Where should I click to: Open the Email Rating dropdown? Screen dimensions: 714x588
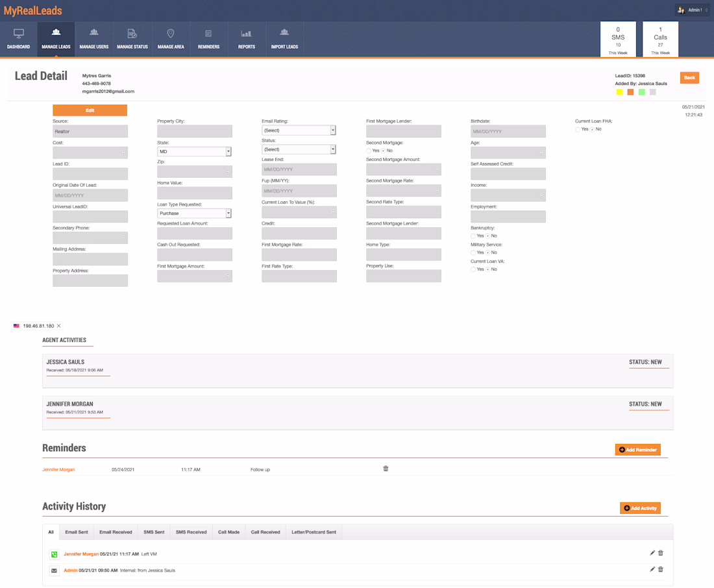299,130
